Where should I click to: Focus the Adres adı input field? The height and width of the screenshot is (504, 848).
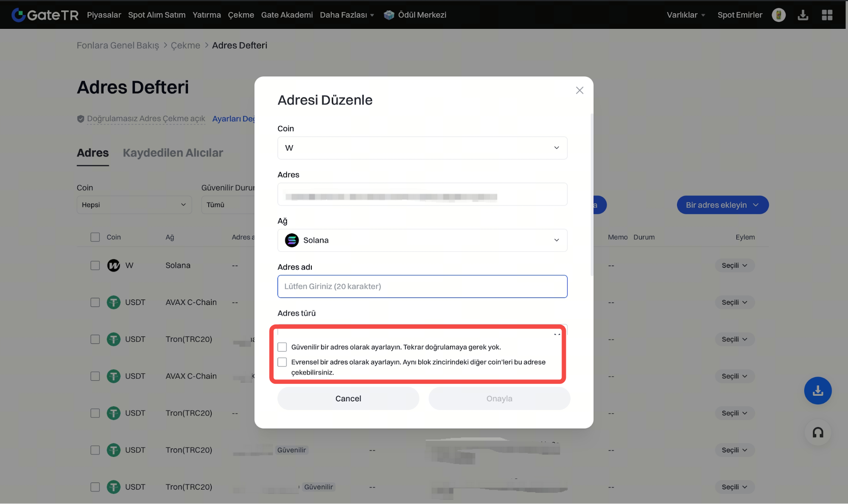(x=422, y=286)
